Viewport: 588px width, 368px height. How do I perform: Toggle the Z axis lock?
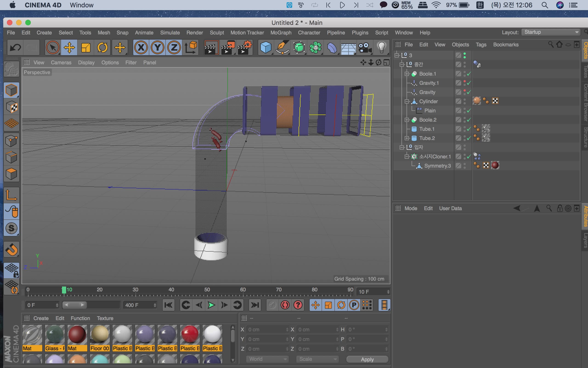coord(174,47)
